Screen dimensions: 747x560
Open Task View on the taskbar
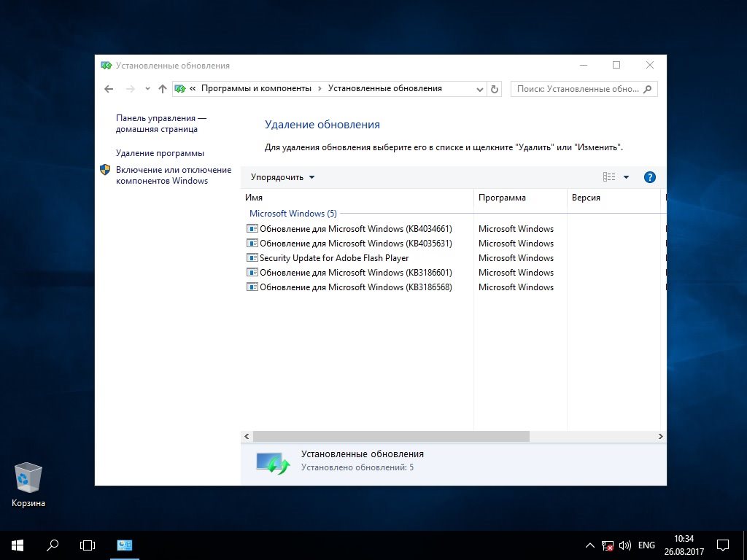[88, 545]
